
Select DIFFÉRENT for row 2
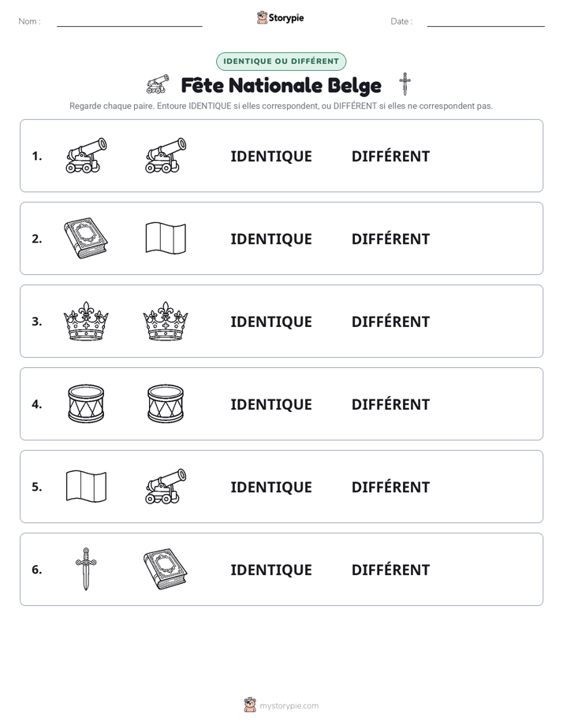click(390, 239)
